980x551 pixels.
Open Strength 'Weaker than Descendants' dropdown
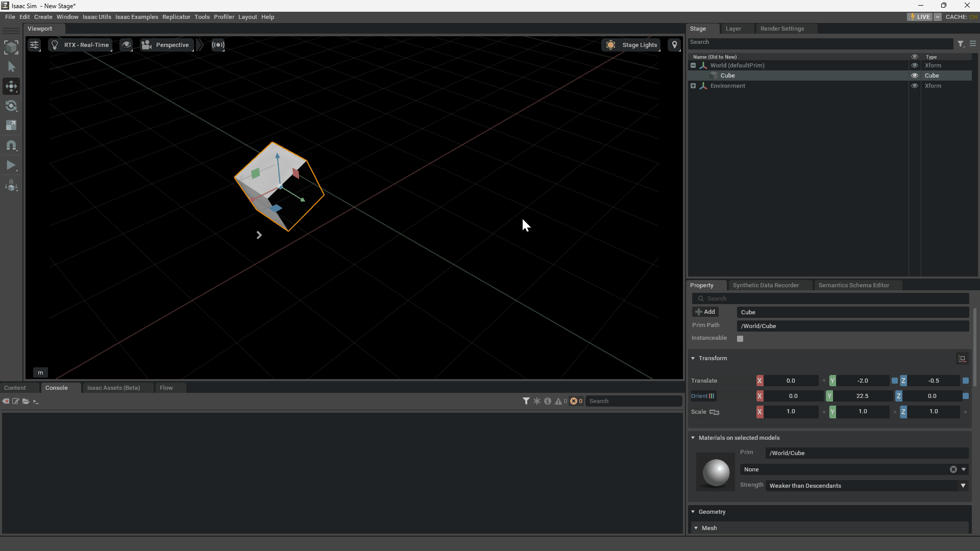pos(867,486)
